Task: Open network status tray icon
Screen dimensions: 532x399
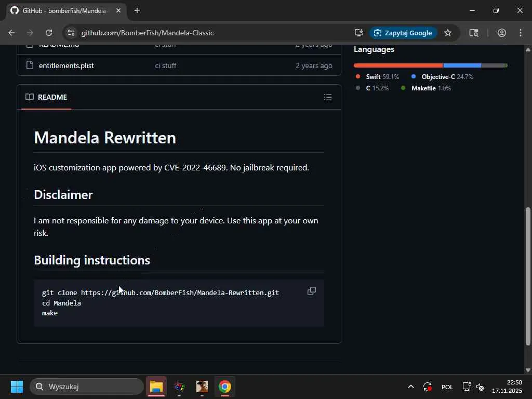Action: pos(467,387)
